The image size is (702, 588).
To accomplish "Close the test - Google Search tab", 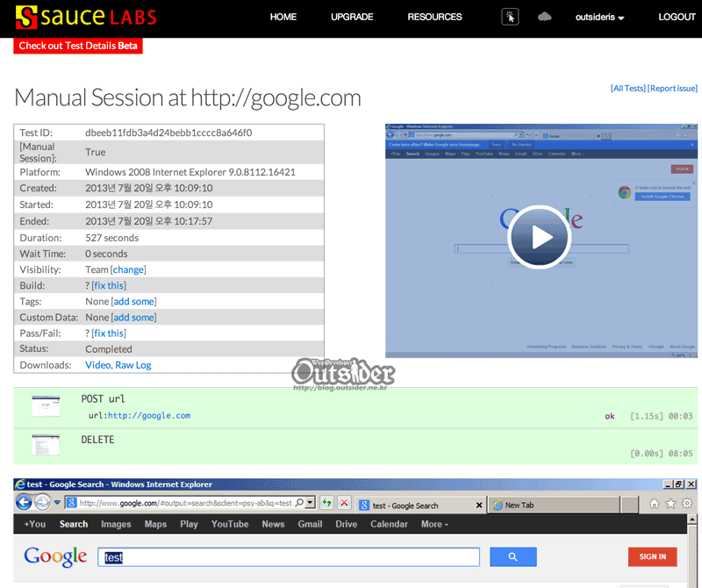I will pos(479,506).
